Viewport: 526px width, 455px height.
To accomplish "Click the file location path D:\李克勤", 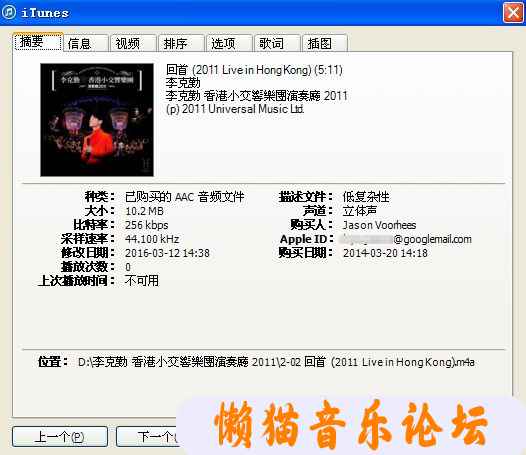I will click(276, 362).
